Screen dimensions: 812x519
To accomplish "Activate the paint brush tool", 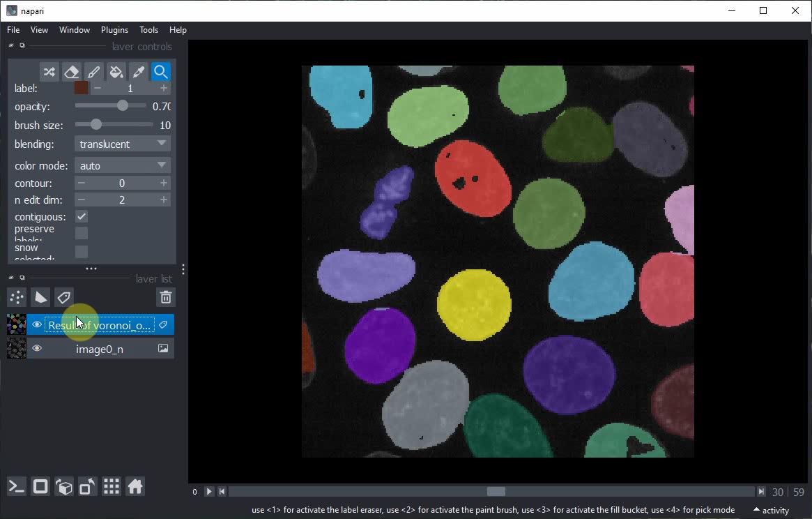I will (x=93, y=72).
